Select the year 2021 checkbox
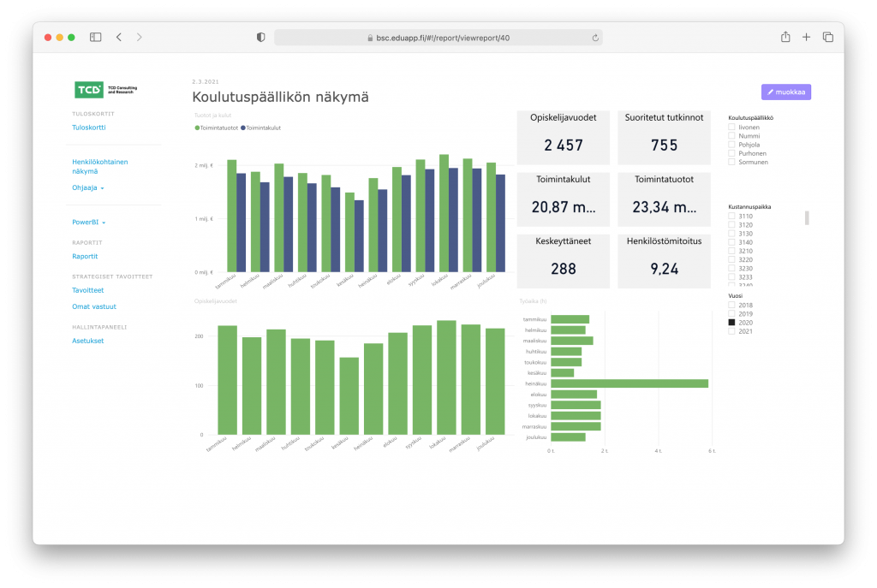The image size is (877, 588). [x=731, y=331]
